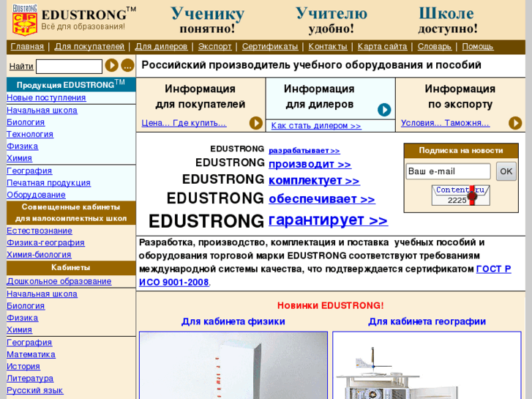Open the Литература link

point(30,379)
